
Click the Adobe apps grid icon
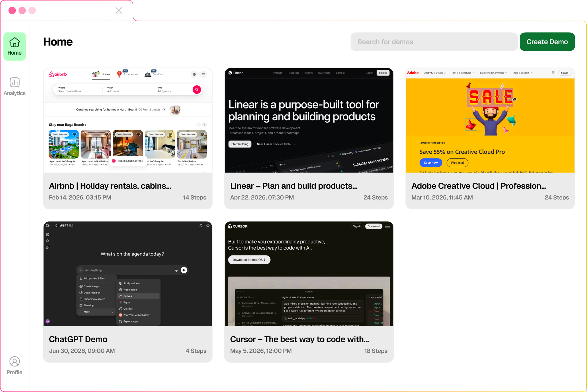pyautogui.click(x=554, y=73)
